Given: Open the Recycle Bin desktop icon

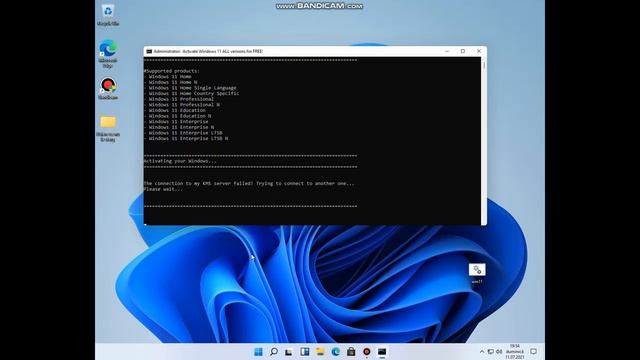Looking at the screenshot, I should (108, 15).
